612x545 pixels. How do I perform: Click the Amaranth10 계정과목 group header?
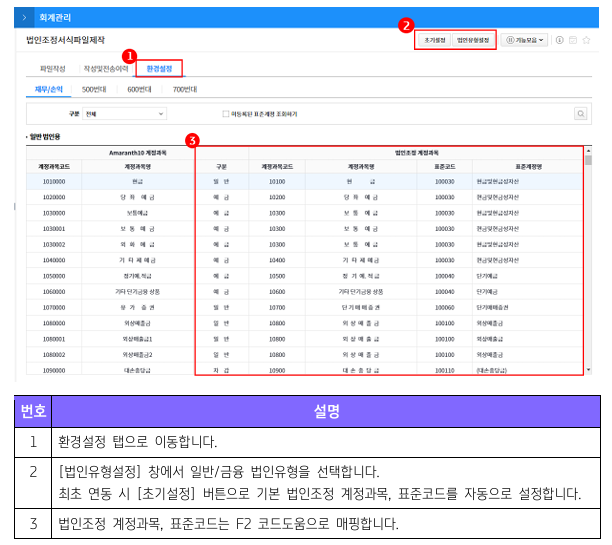click(137, 153)
